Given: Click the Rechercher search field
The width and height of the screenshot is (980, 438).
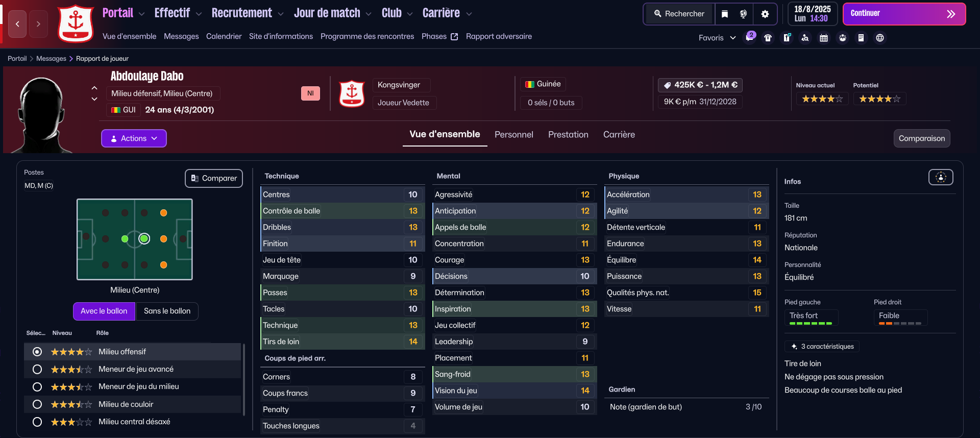Looking at the screenshot, I should [x=679, y=14].
